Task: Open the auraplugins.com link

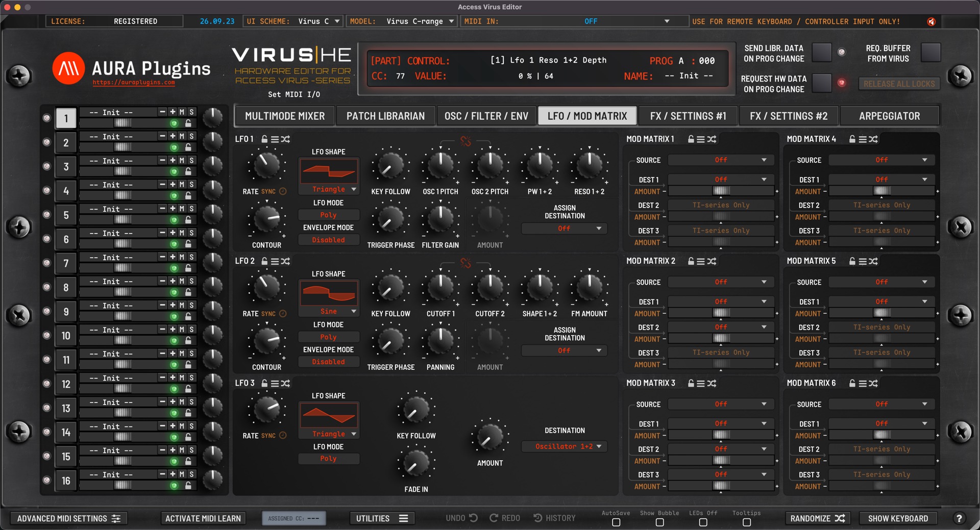Action: [134, 82]
